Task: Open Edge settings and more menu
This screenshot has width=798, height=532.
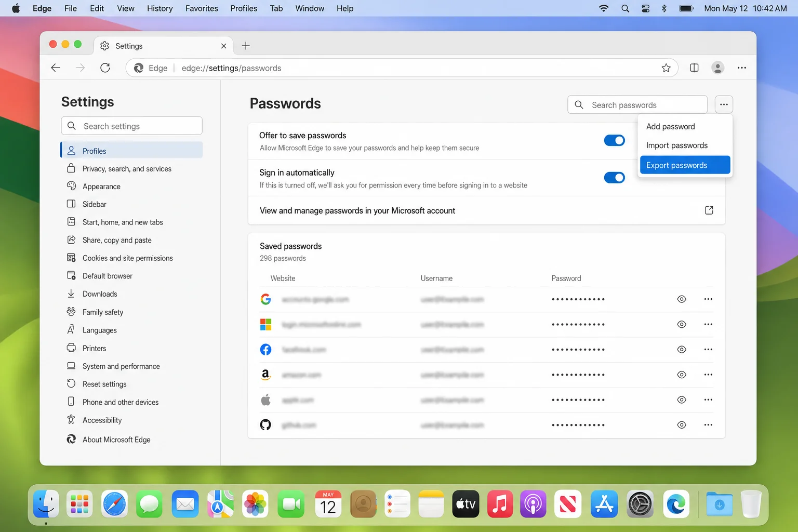Action: (x=742, y=68)
